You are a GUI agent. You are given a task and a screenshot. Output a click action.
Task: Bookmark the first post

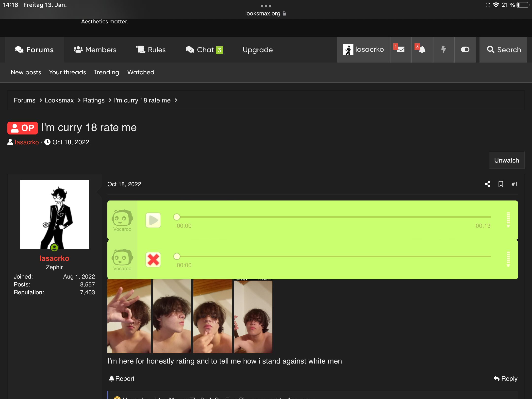pos(501,184)
